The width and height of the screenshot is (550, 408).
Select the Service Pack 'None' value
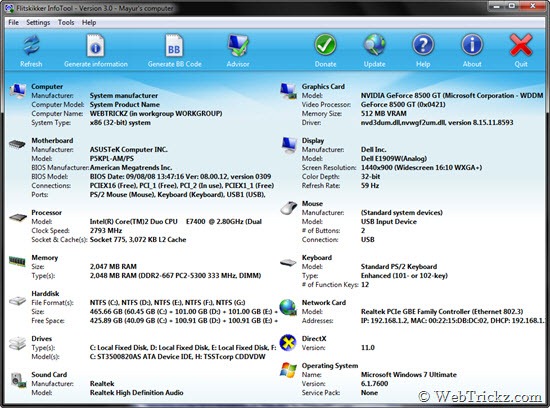(x=369, y=393)
